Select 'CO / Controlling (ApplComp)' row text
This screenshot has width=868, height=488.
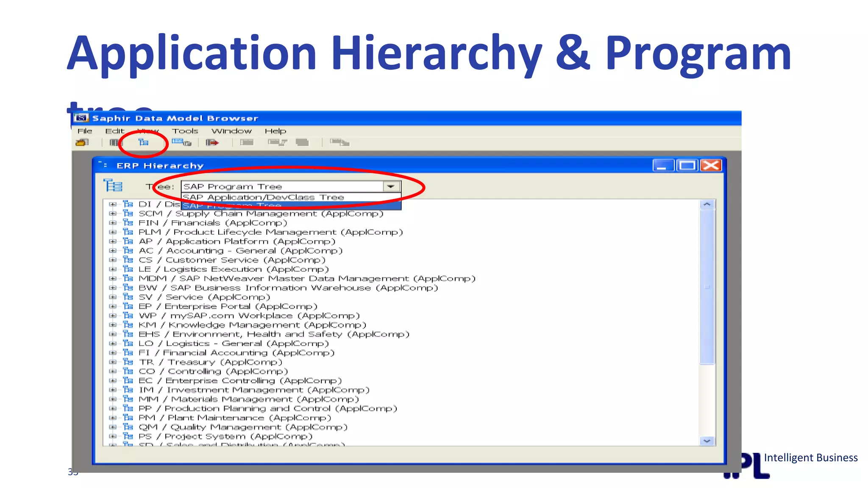(x=214, y=372)
